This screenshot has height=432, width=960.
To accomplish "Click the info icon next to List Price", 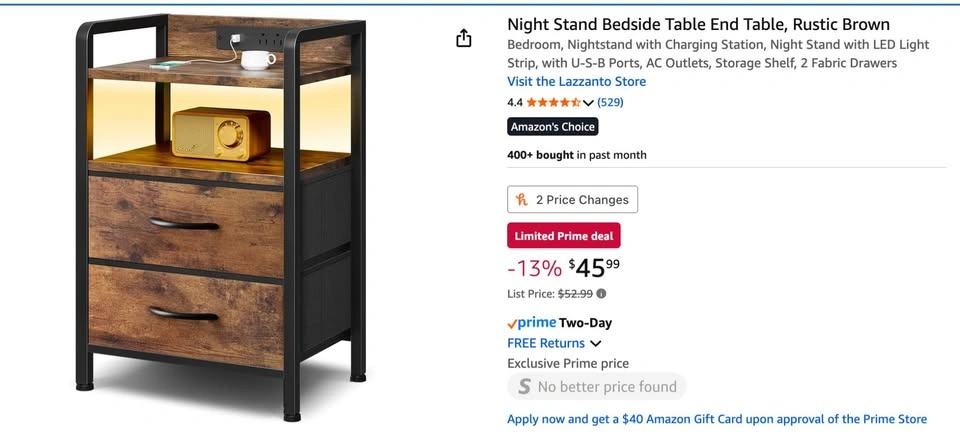I will (601, 294).
